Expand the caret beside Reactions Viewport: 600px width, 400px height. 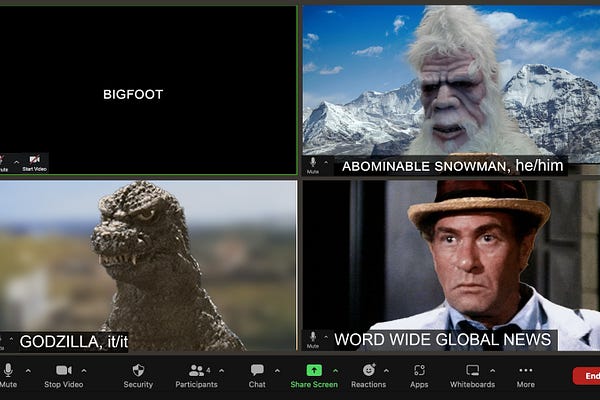pos(386,371)
